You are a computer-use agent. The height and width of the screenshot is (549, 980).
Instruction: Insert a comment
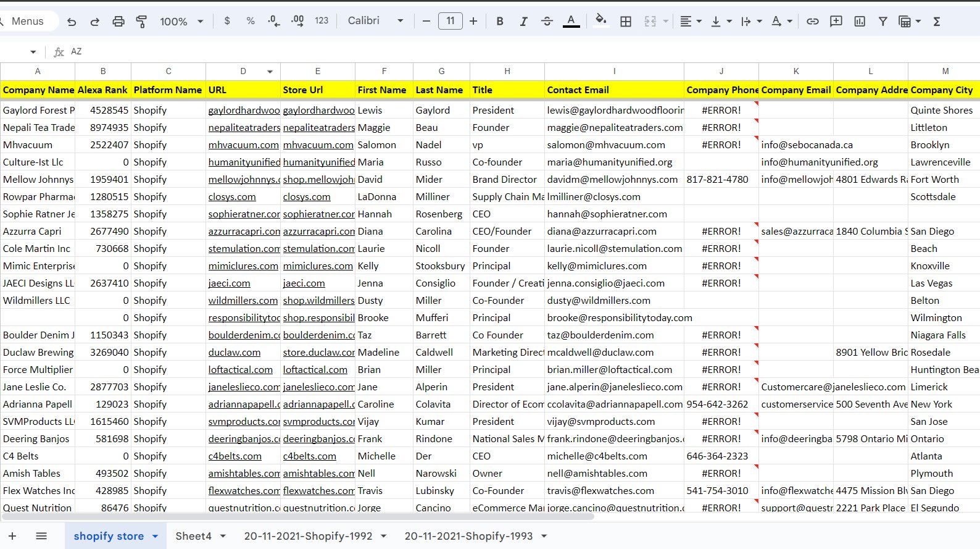(x=836, y=21)
